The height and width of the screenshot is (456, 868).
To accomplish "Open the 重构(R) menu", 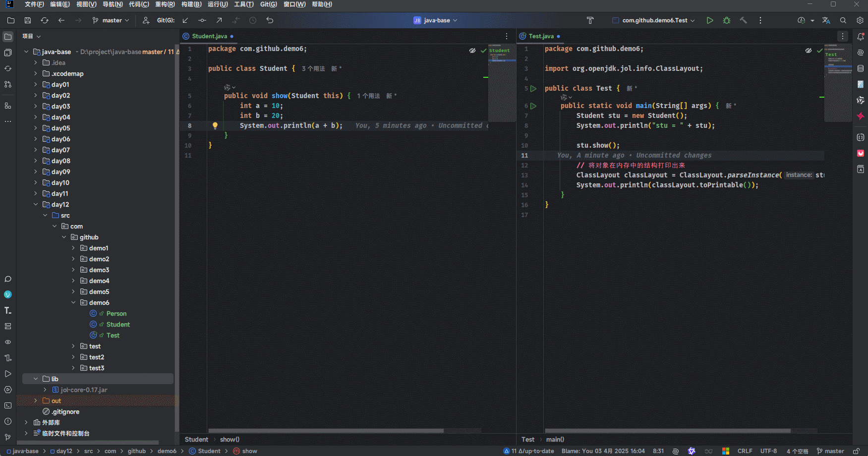I will [x=165, y=4].
